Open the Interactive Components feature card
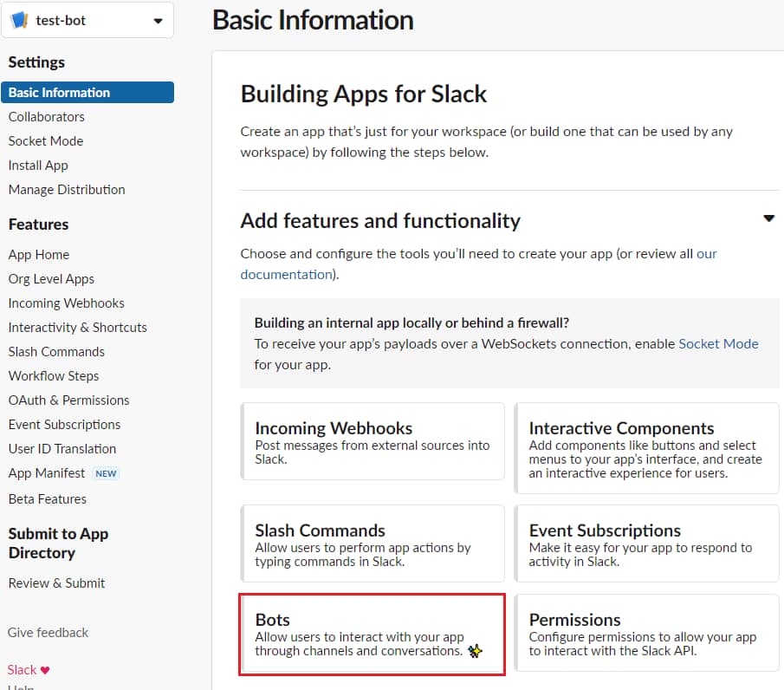 tap(646, 448)
